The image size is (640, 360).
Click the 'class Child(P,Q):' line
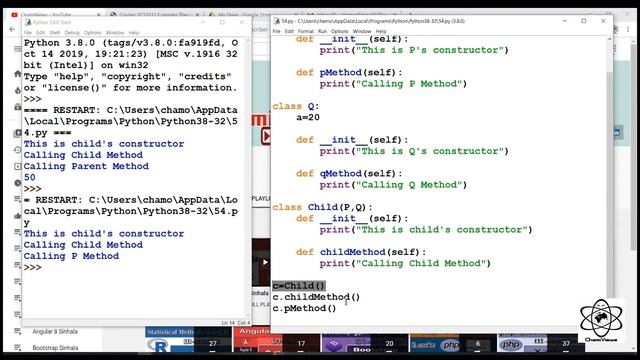click(322, 207)
